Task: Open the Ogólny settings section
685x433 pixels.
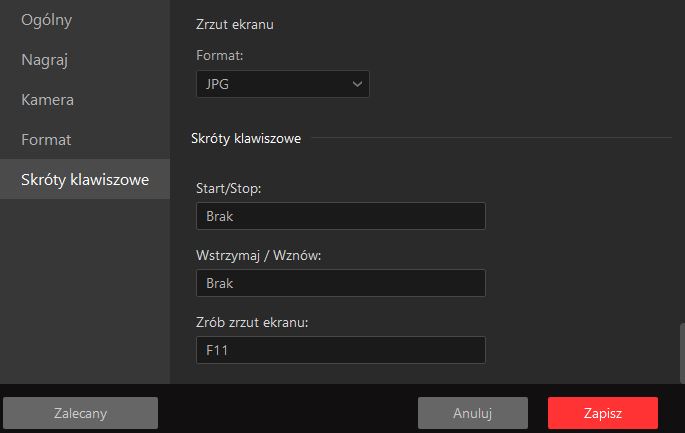Action: click(46, 20)
